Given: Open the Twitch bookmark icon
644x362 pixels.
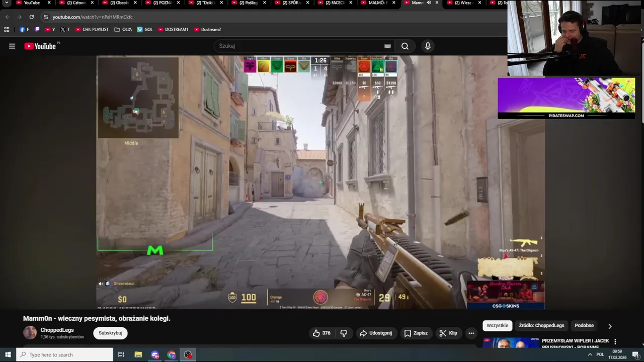Looking at the screenshot, I should (x=37, y=30).
